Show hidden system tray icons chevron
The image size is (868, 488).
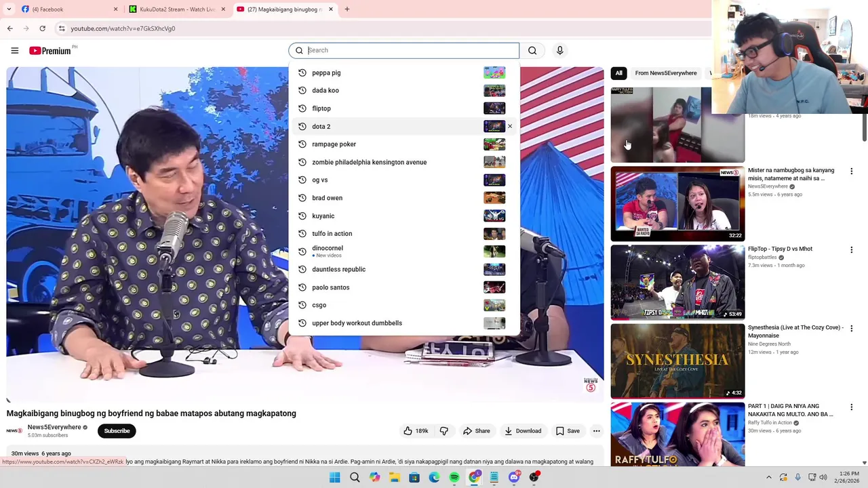pos(768,477)
